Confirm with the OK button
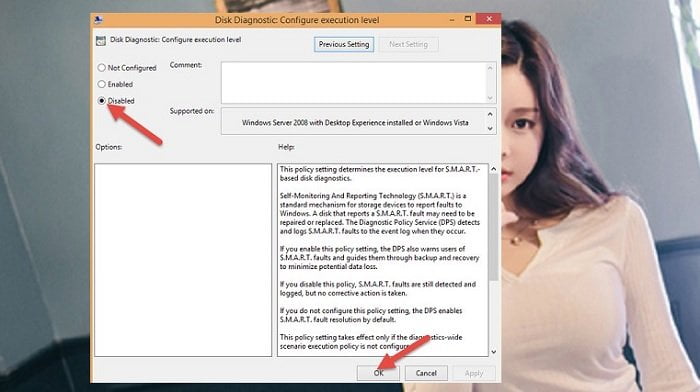Image resolution: width=700 pixels, height=392 pixels. (379, 373)
